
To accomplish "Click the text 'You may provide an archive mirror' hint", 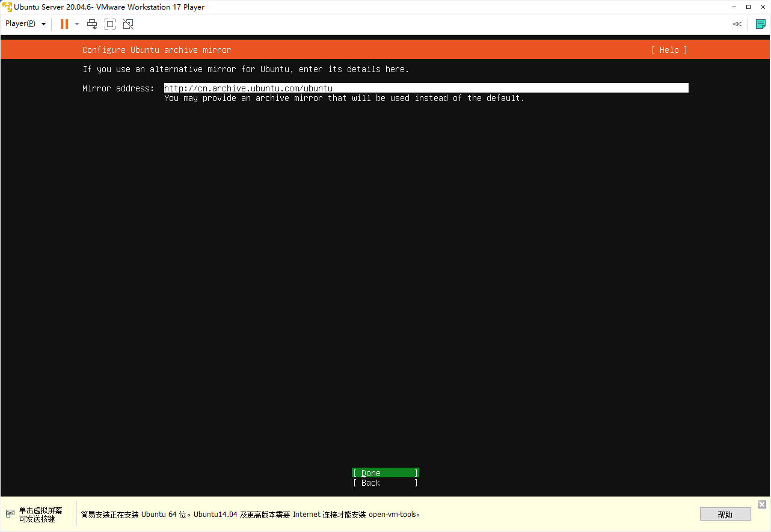I will 345,98.
